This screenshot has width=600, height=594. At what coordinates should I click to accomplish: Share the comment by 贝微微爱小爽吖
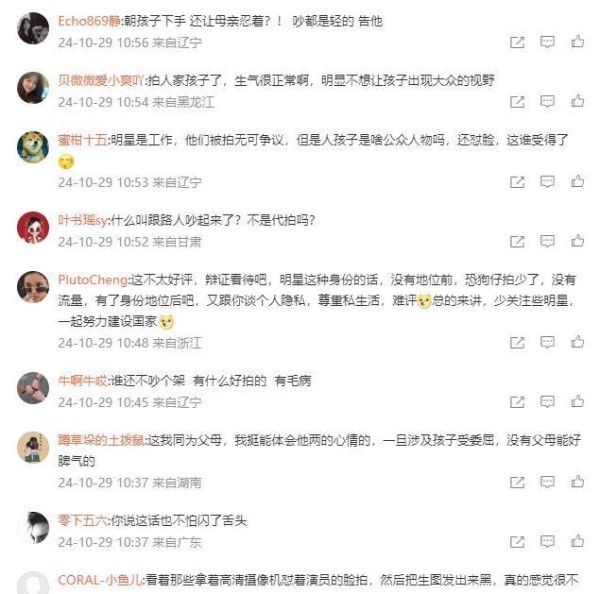click(517, 101)
